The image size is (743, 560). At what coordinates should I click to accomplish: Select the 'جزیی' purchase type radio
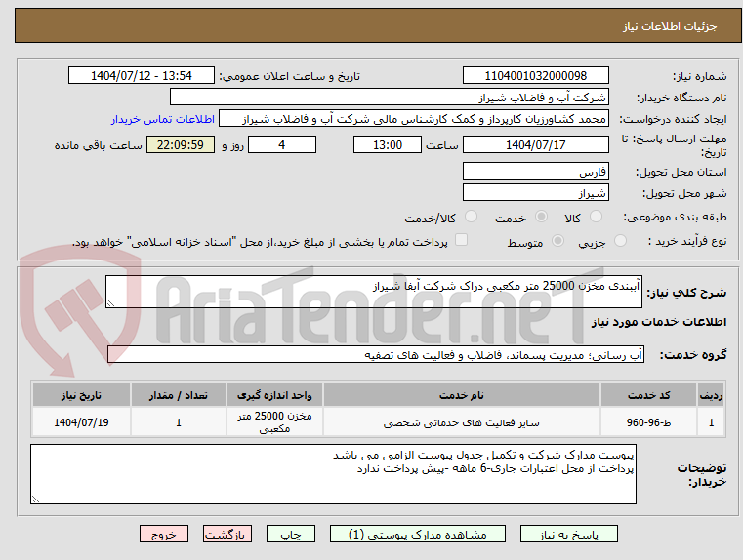click(620, 241)
